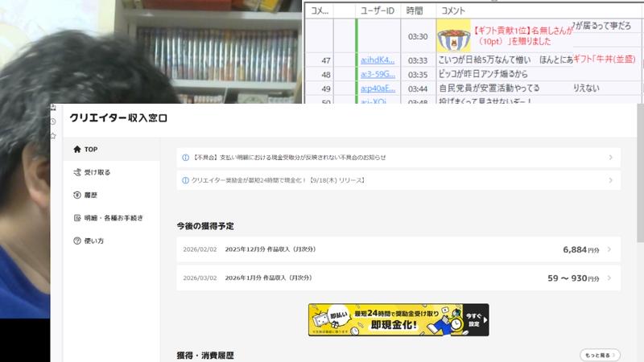Click the もっと見る button
Viewport: 644px width, 362px height.
coord(600,355)
